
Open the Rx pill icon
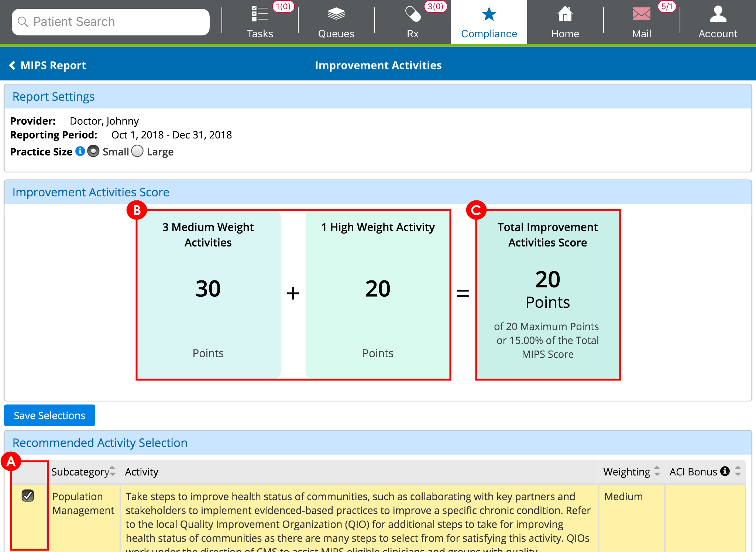tap(413, 15)
